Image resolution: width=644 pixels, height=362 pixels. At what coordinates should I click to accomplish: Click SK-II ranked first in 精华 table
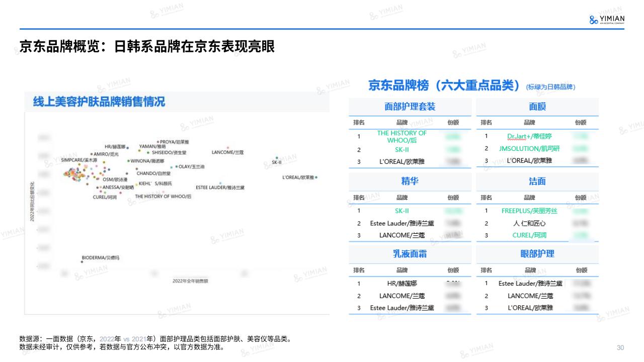pos(402,211)
